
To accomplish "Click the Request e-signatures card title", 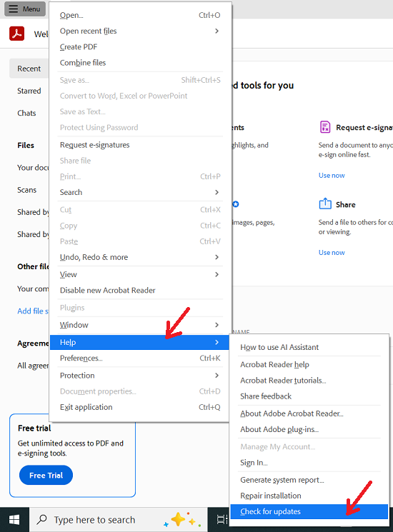I will pos(364,128).
